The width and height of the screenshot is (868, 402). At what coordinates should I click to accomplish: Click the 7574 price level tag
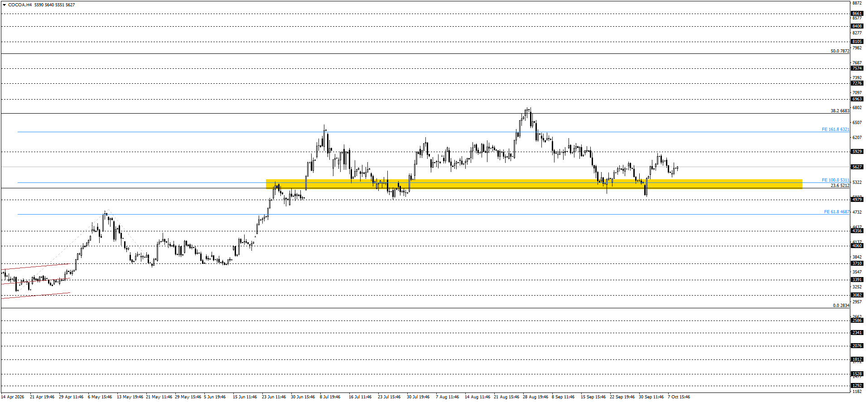click(857, 68)
